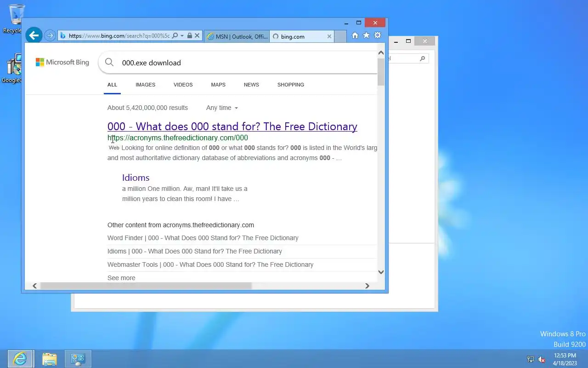Close the bing.com tab

329,36
